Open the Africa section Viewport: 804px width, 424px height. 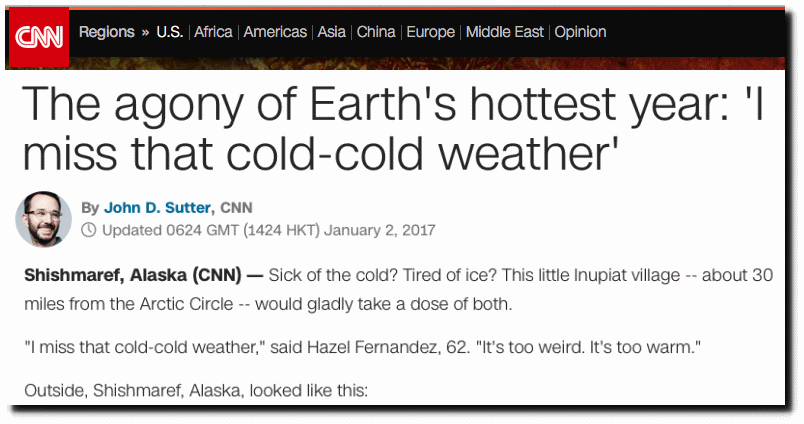(x=213, y=32)
